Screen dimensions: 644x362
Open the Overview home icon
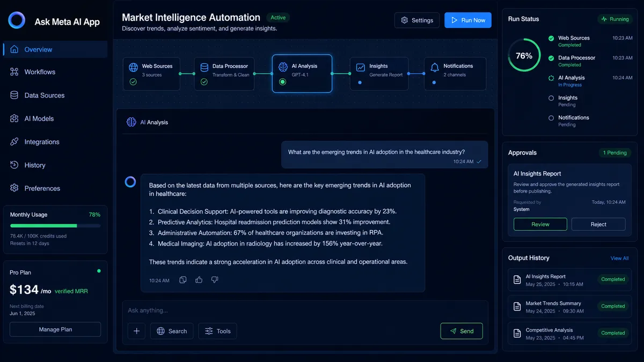14,49
